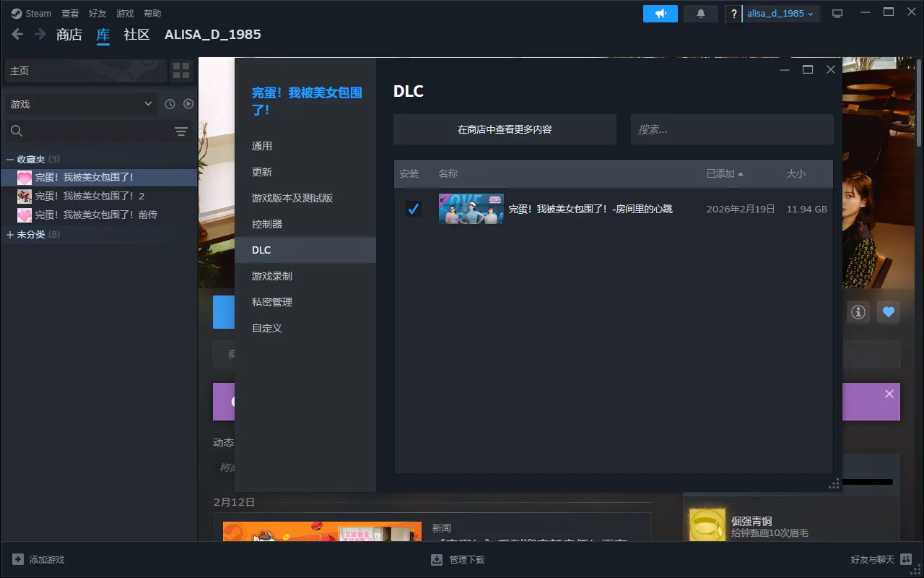924x578 pixels.
Task: Click the recent activity clock icon
Action: [170, 104]
